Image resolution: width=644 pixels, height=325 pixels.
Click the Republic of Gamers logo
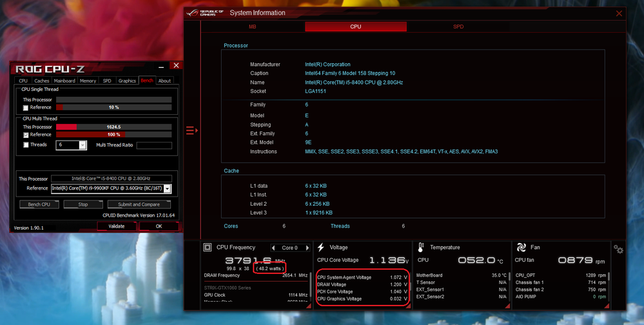205,13
